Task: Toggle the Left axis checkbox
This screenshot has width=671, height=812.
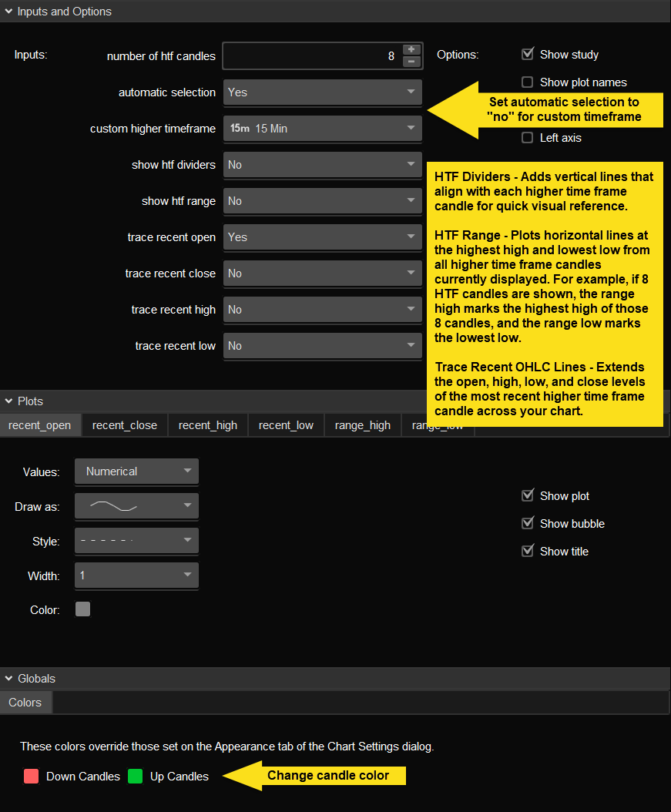Action: [528, 138]
